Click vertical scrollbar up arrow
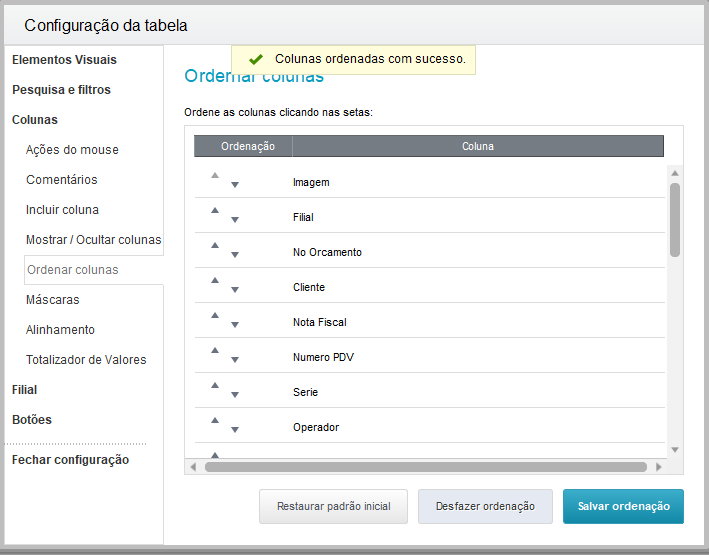This screenshot has width=709, height=555. [x=675, y=173]
